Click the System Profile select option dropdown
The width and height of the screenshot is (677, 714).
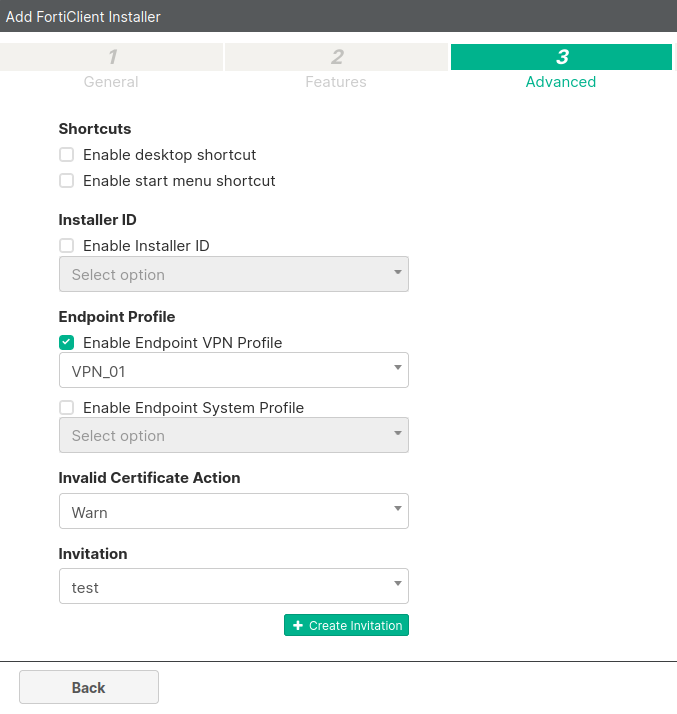(233, 436)
